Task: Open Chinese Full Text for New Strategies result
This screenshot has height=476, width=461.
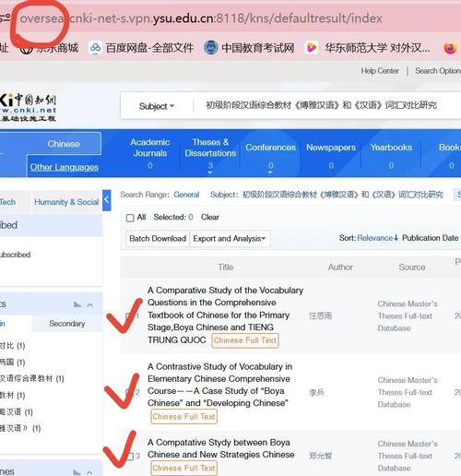Action: click(183, 469)
